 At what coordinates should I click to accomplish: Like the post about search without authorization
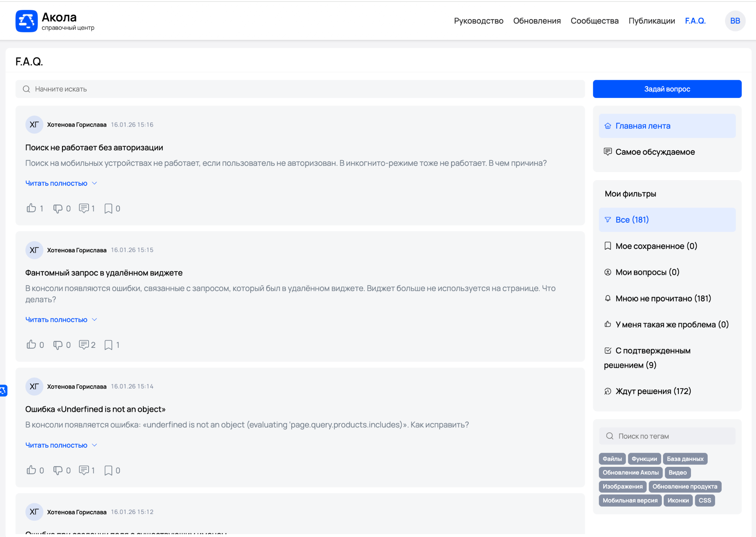click(31, 208)
